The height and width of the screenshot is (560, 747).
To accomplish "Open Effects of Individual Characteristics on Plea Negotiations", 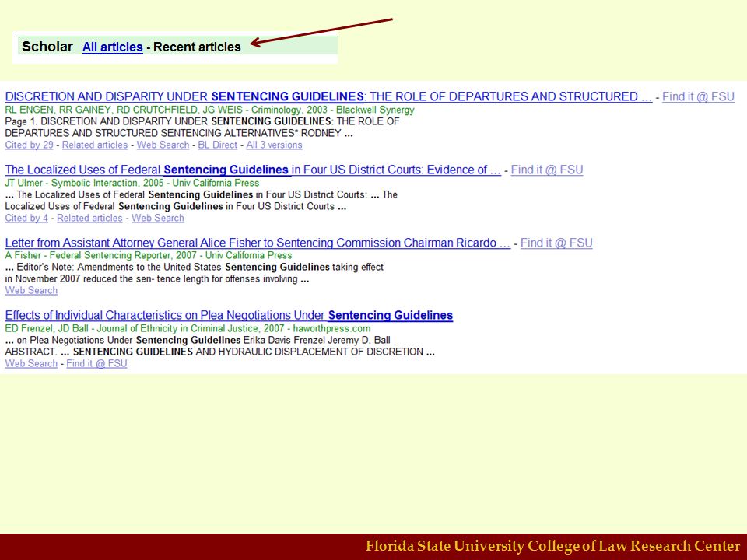I will pyautogui.click(x=229, y=315).
